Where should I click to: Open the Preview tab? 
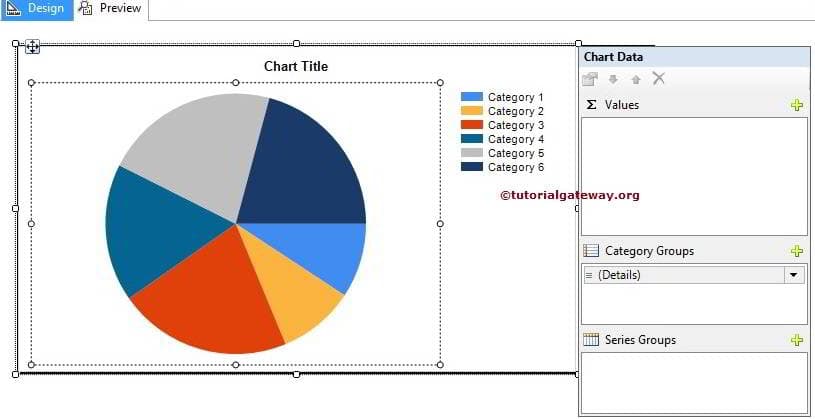(111, 9)
